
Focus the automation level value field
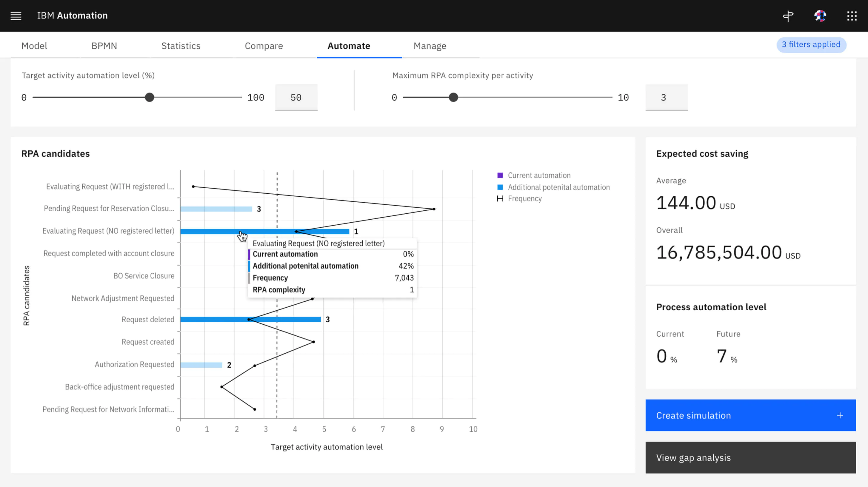point(296,97)
